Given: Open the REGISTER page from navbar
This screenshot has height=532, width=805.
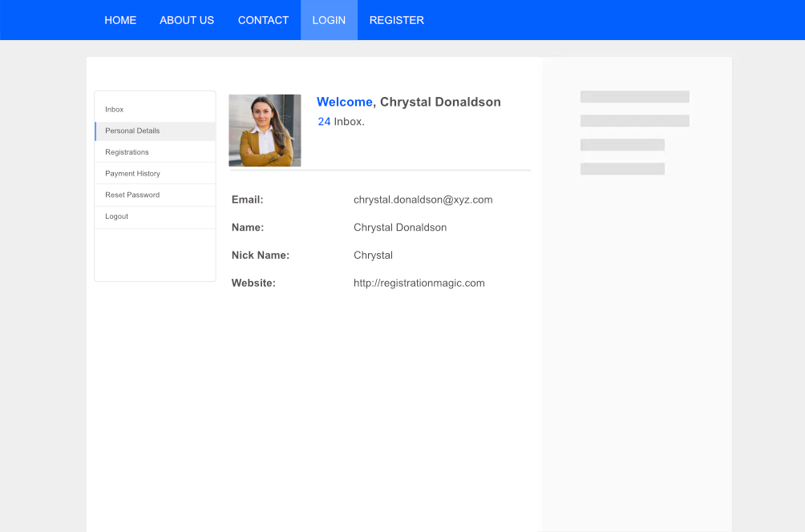Looking at the screenshot, I should (x=396, y=20).
